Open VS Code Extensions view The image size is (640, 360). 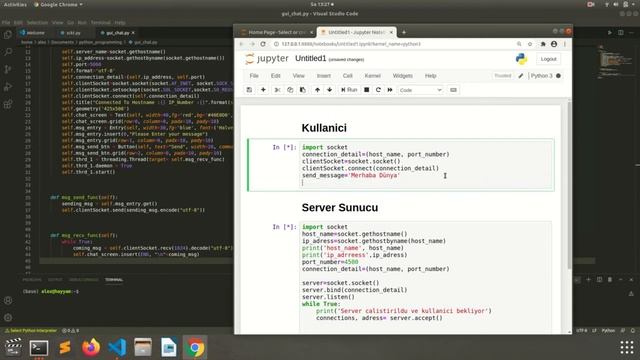(x=8, y=104)
